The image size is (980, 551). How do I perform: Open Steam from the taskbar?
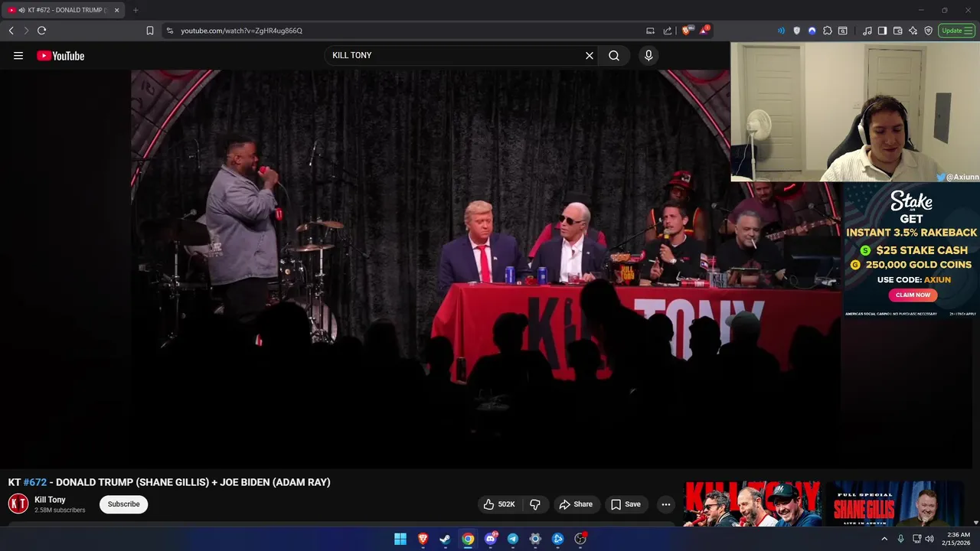coord(445,539)
